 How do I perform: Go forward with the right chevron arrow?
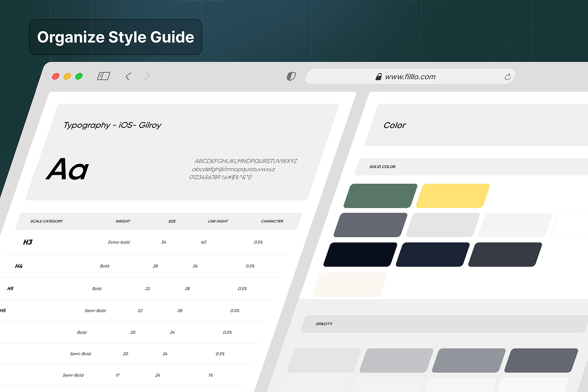pyautogui.click(x=147, y=76)
